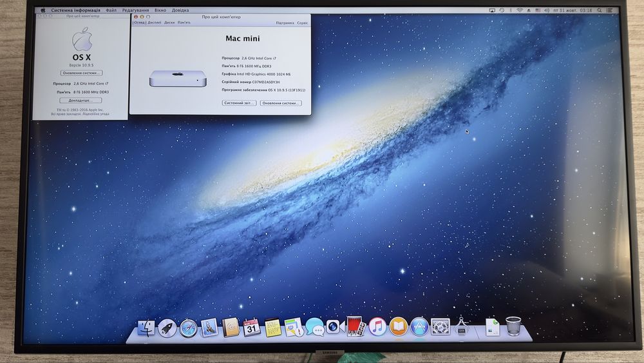Click the Mac mini image
The image size is (644, 363).
178,78
